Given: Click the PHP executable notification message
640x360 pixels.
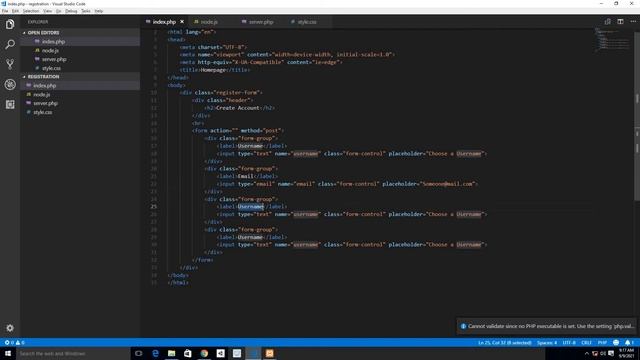Looking at the screenshot, I should 551,326.
